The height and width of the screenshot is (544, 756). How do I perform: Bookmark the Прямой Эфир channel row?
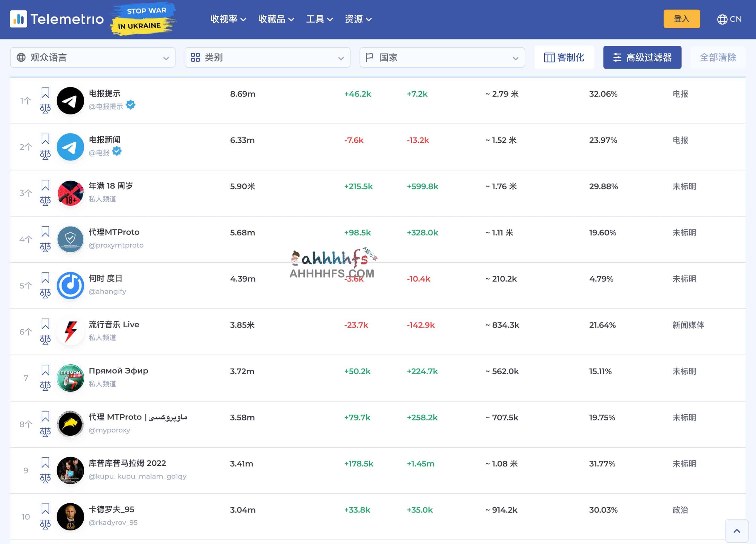(45, 370)
